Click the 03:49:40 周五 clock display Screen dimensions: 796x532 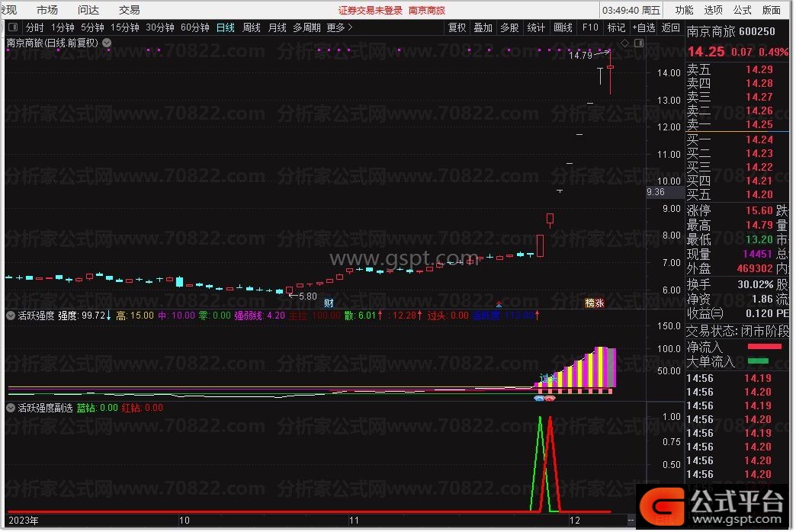point(631,10)
